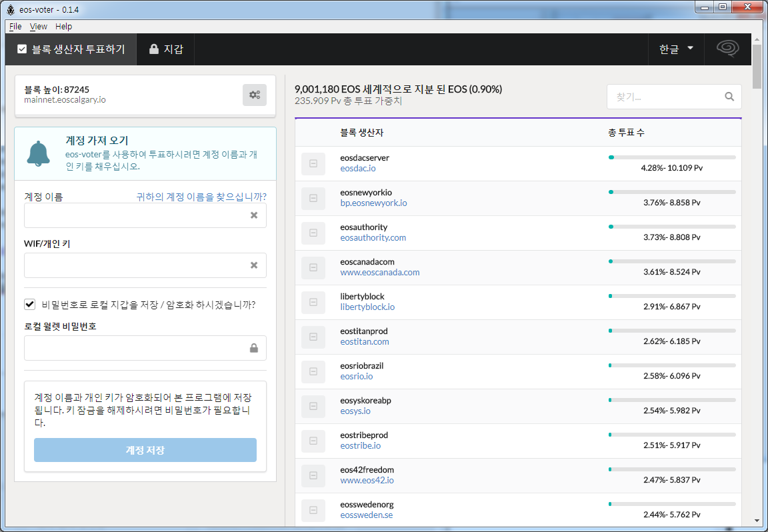The width and height of the screenshot is (768, 532).
Task: Toggle vote for eosswedenorg
Action: coord(313,511)
